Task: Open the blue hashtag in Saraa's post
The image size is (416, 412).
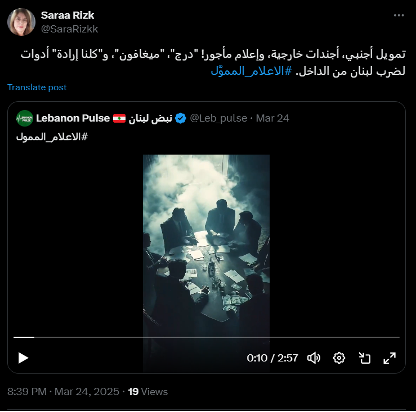Action: click(252, 71)
